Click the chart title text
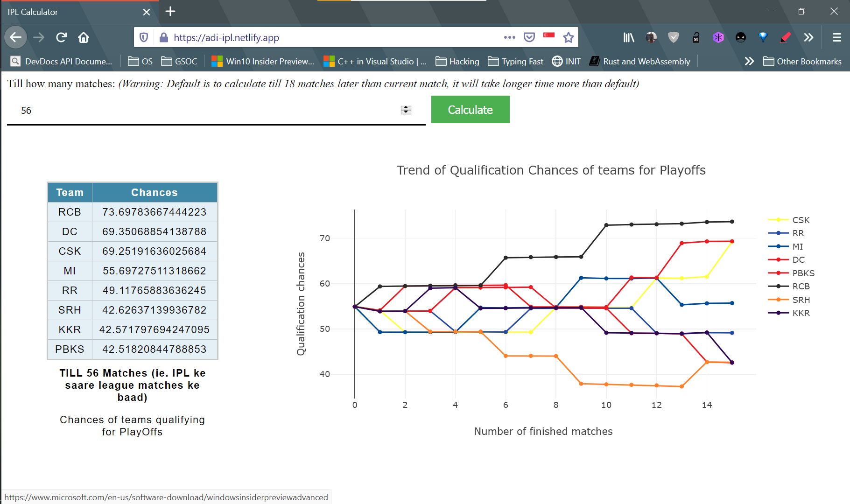Viewport: 850px width, 504px height. pos(551,170)
